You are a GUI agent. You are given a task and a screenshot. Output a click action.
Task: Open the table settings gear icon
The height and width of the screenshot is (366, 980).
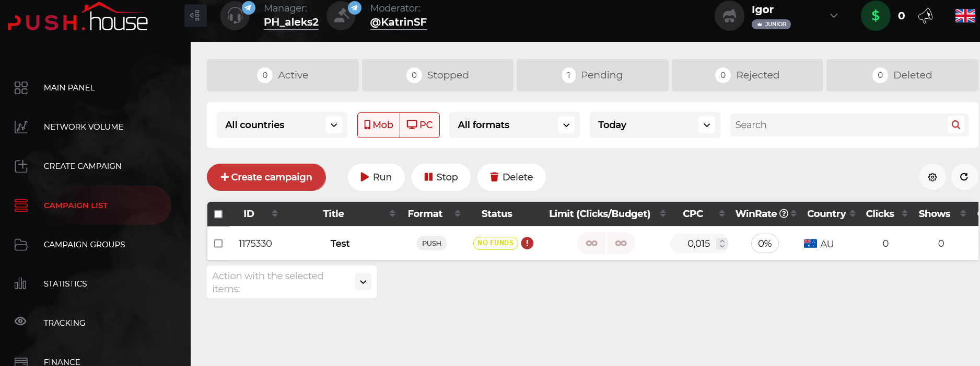click(x=932, y=177)
